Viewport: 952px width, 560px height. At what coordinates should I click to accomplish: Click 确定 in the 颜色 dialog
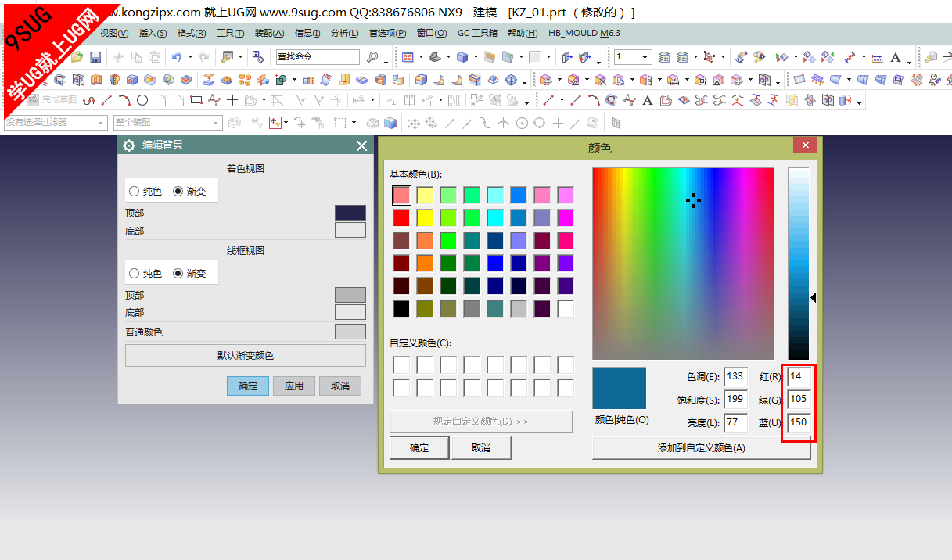(419, 448)
